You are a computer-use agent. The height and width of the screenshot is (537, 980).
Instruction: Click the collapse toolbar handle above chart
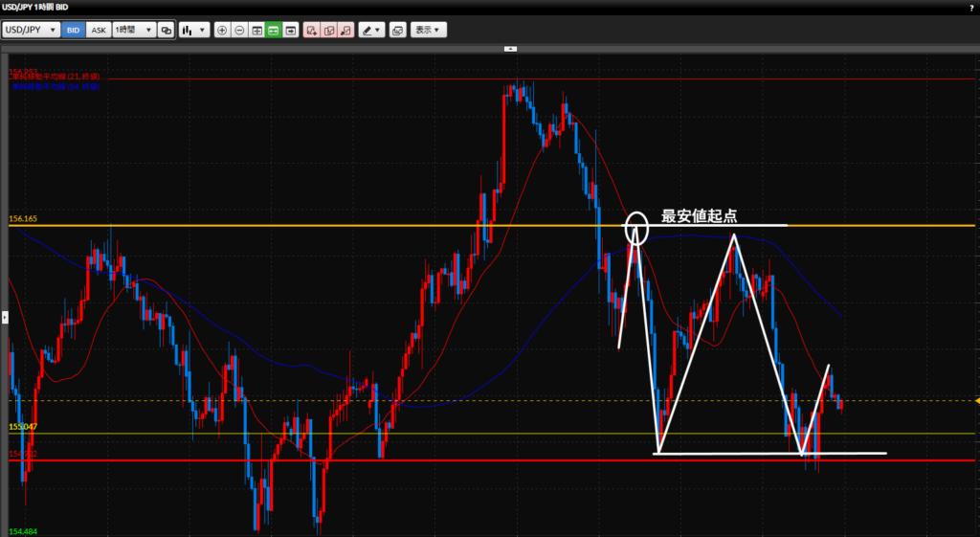(510, 47)
